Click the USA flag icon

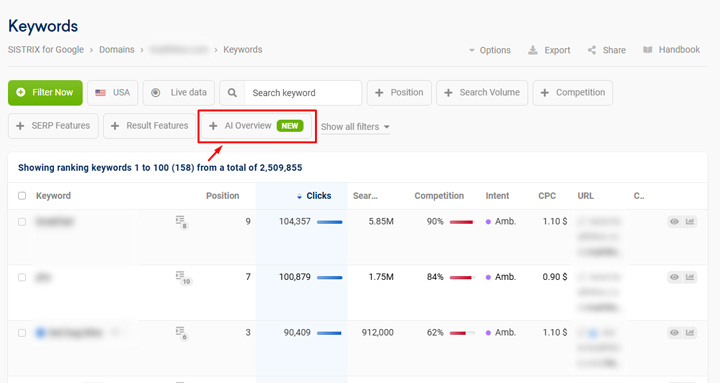[x=101, y=93]
